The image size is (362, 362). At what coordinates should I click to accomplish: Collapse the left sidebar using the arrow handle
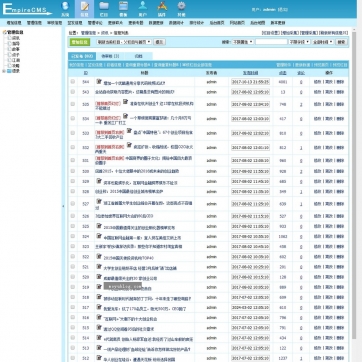pos(63,206)
